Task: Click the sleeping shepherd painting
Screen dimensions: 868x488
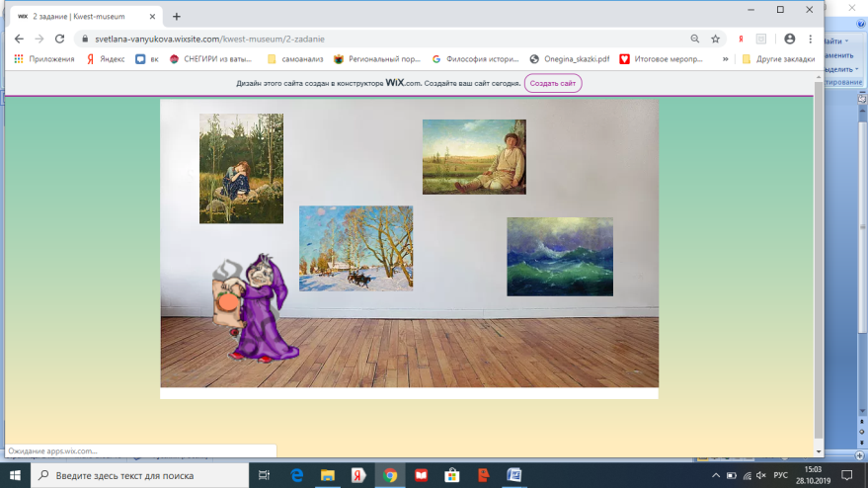Action: [x=474, y=157]
